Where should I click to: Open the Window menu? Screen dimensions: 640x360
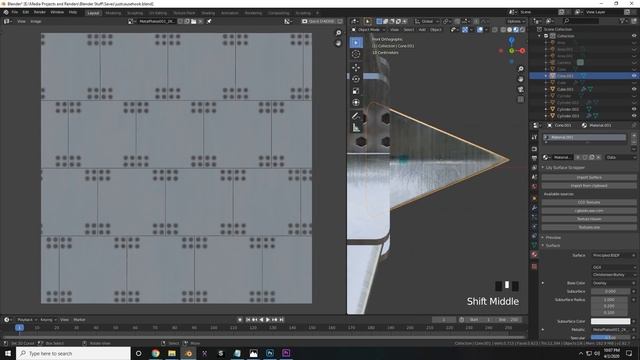(x=57, y=12)
